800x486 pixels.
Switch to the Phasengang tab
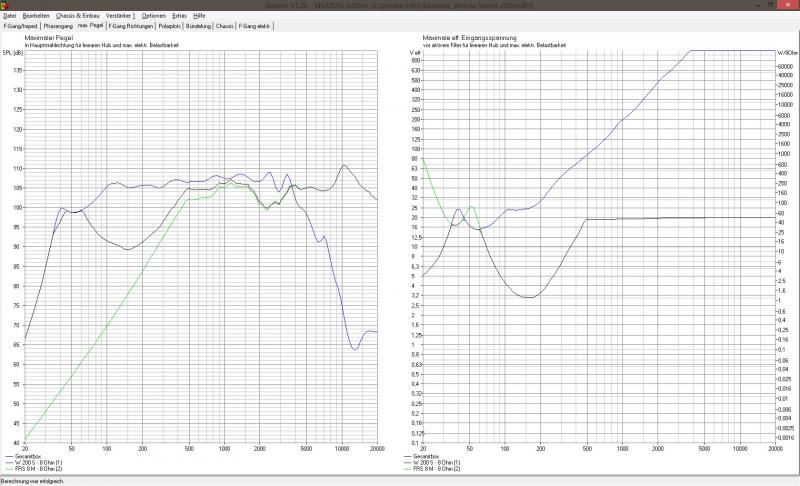58,26
